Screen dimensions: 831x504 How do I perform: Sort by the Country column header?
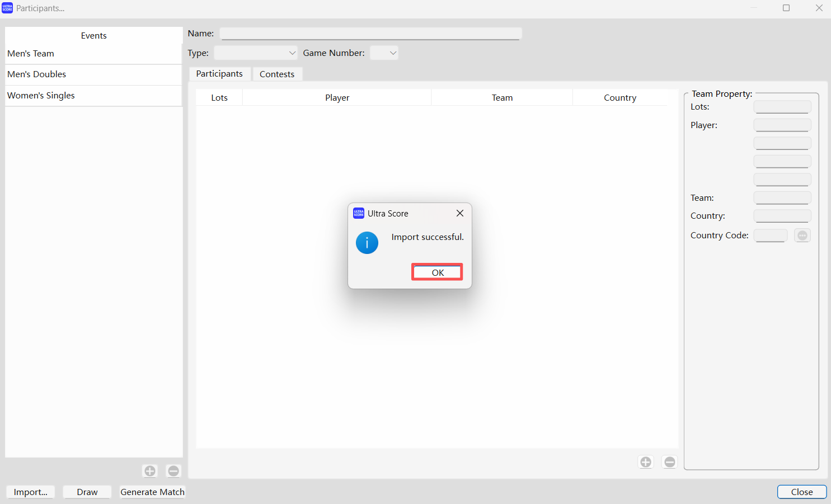pos(619,97)
